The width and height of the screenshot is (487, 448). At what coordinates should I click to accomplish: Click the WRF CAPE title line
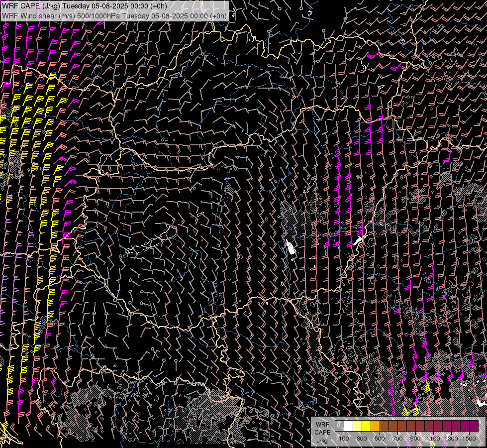(85, 6)
